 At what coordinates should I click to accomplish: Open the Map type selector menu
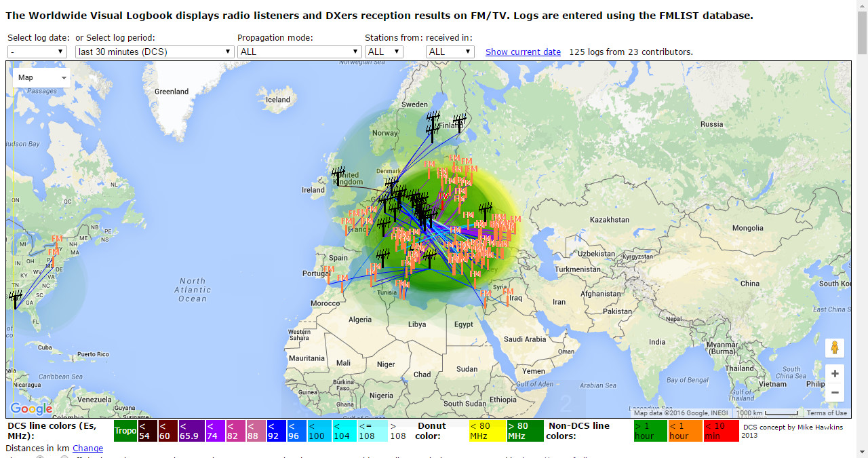coord(42,77)
